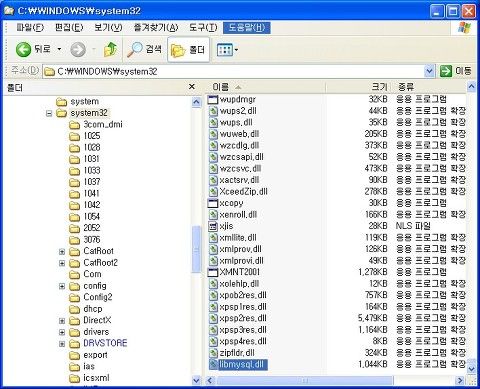Click the file list horizontal scroll right arrow

pyautogui.click(x=460, y=380)
